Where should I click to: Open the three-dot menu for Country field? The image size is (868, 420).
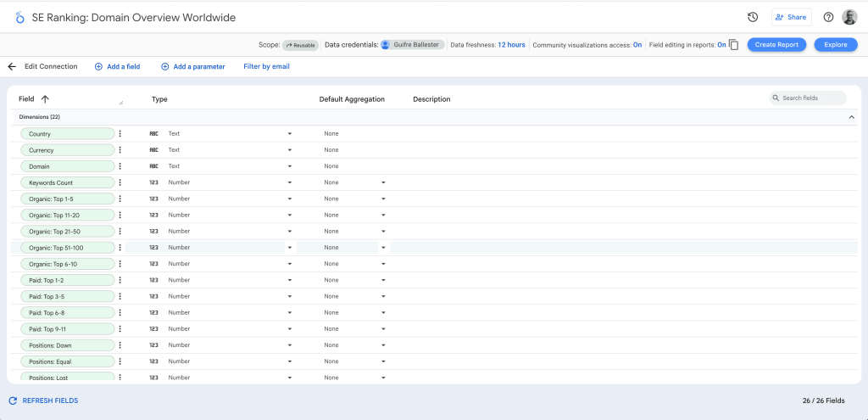[120, 133]
